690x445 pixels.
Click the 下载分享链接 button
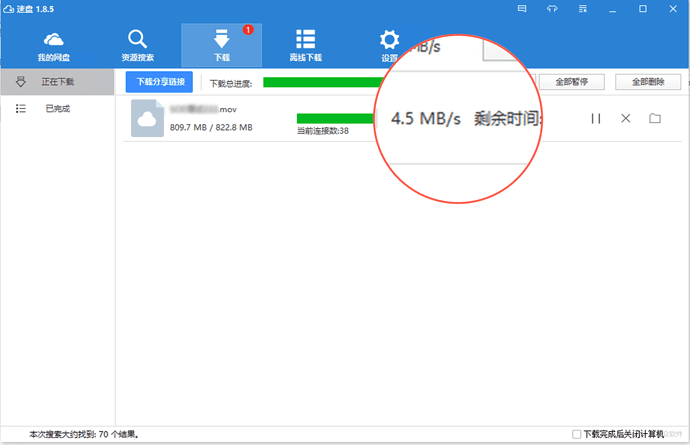point(160,82)
